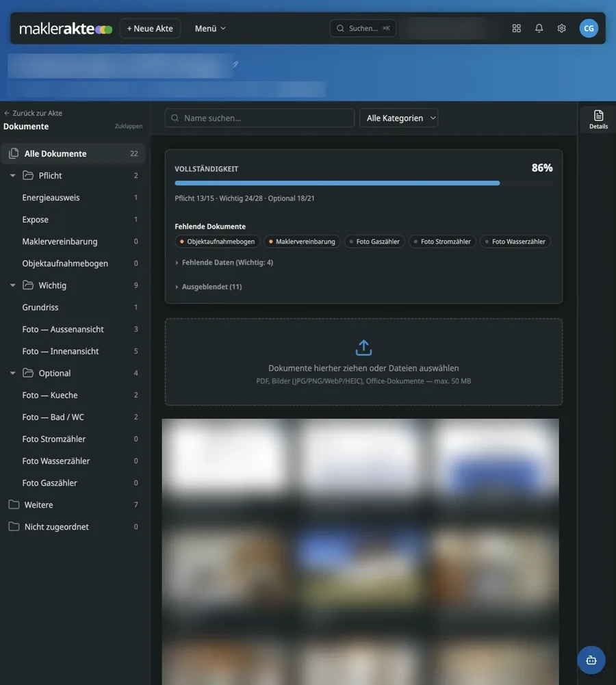Click the Foto Wasserzähler missing chip
616x685 pixels.
point(515,242)
